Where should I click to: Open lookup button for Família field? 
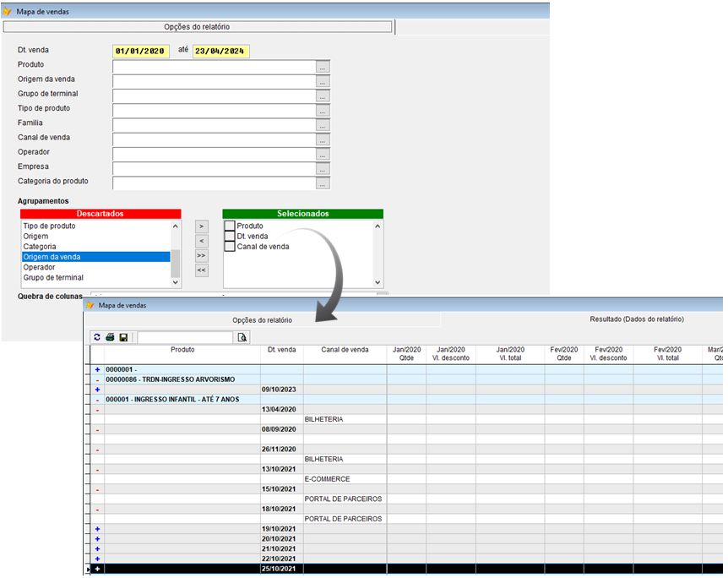click(x=323, y=124)
